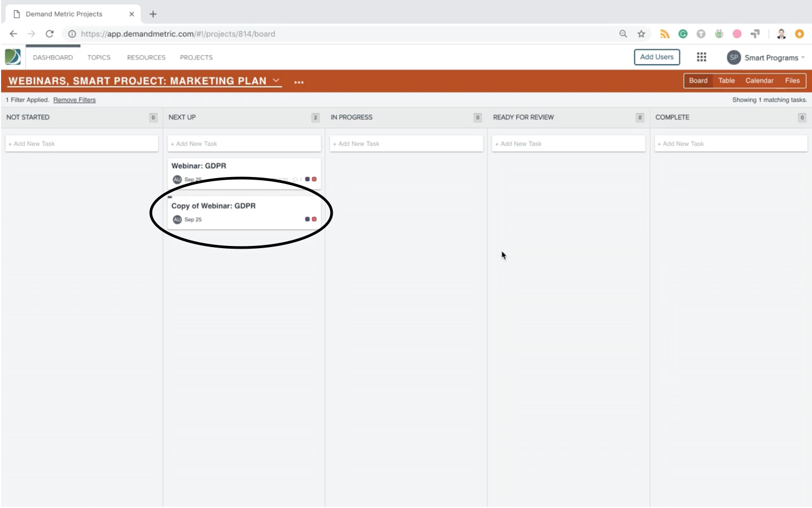Viewport: 812px width, 508px height.
Task: Click Next Up column task count badge
Action: tap(316, 118)
